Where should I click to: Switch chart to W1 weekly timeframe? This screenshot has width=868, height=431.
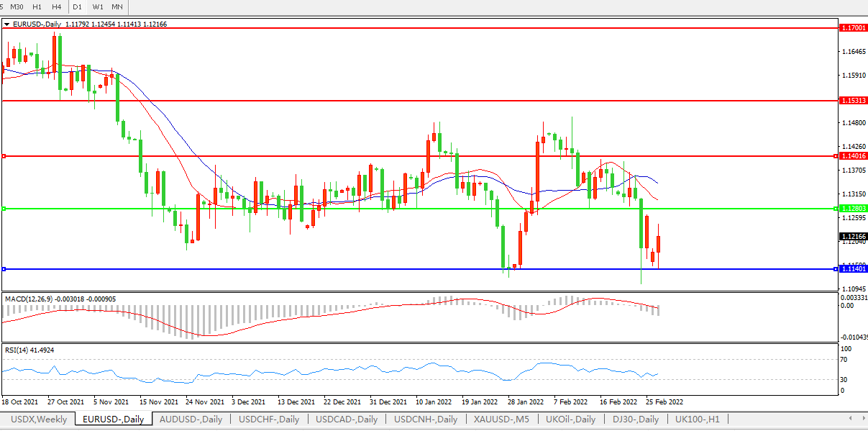coord(98,6)
